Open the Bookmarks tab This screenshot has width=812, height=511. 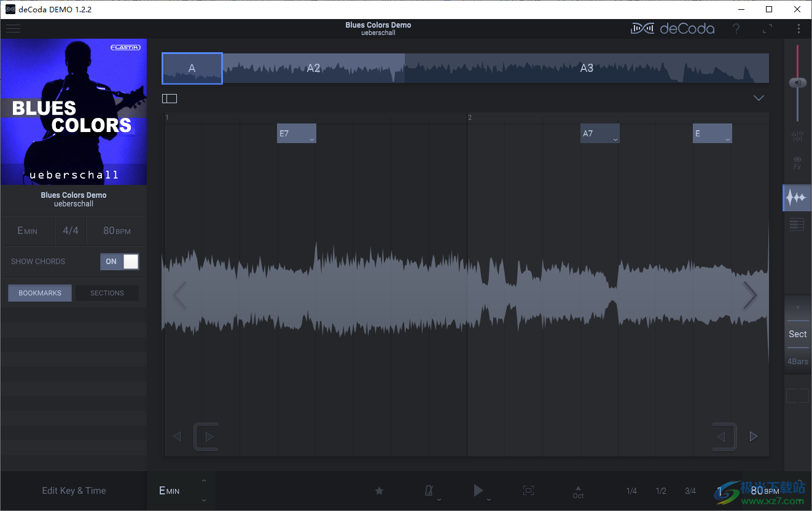click(40, 293)
